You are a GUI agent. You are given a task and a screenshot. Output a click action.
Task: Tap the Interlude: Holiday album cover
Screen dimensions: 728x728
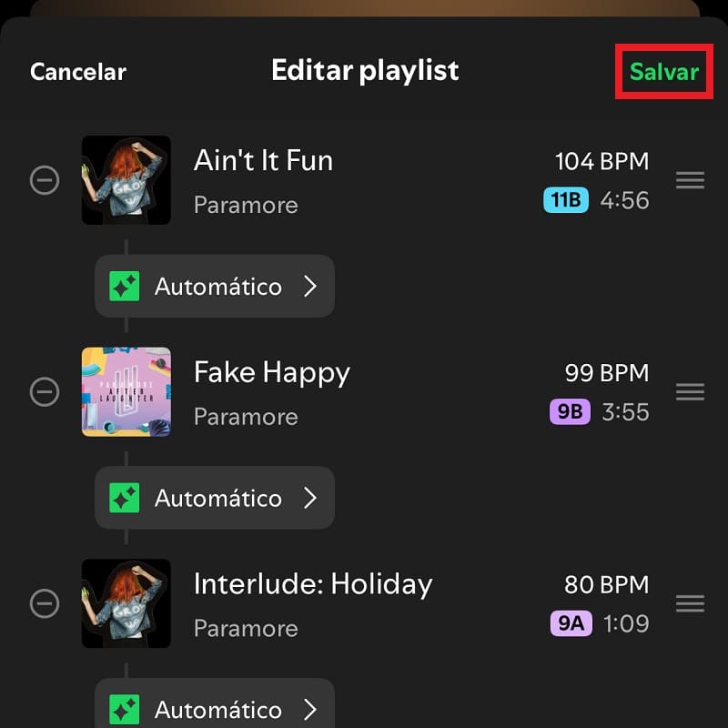click(126, 603)
